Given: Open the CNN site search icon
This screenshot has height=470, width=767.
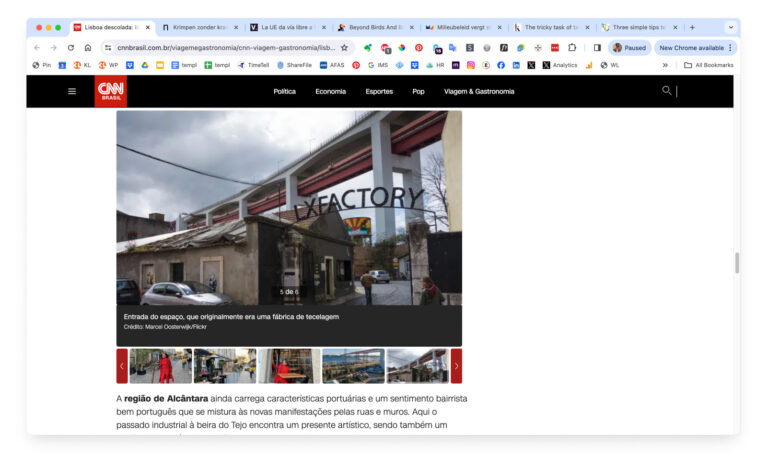Looking at the screenshot, I should pyautogui.click(x=666, y=91).
